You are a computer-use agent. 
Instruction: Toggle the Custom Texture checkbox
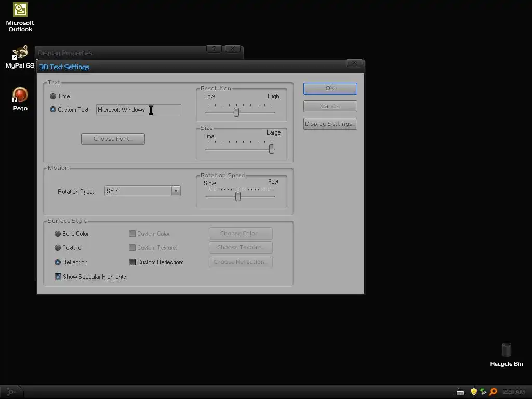coord(132,248)
